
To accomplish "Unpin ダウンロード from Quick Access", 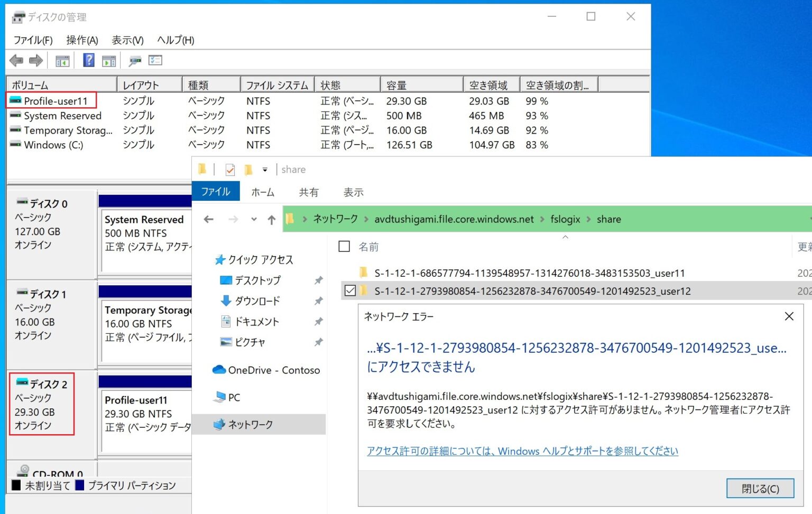I will click(318, 301).
